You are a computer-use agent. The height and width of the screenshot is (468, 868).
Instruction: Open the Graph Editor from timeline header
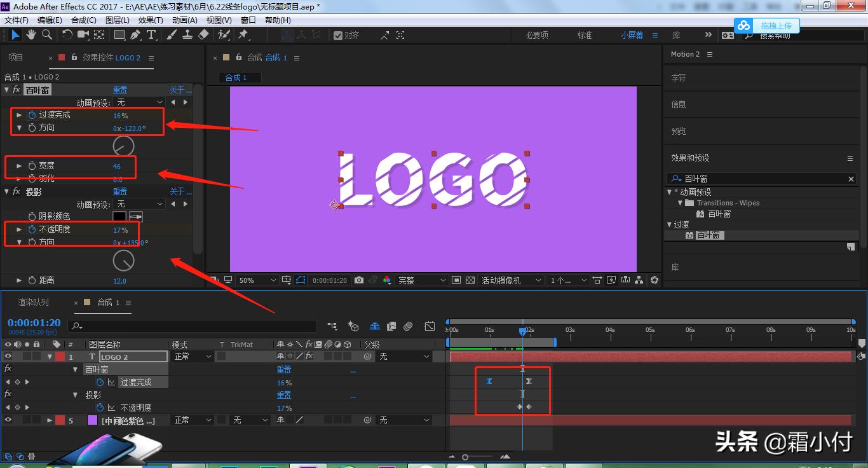tap(430, 326)
